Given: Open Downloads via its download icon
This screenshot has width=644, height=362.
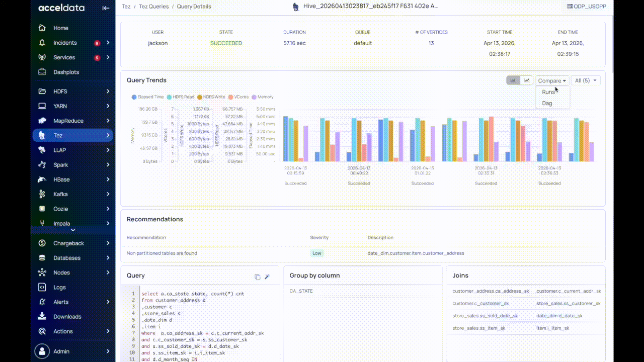Looking at the screenshot, I should tap(42, 316).
